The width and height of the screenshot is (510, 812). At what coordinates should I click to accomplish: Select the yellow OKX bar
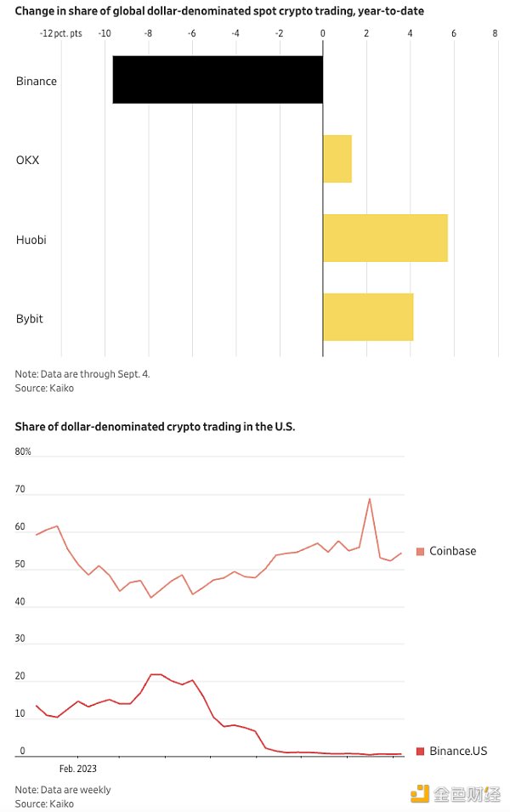(337, 159)
